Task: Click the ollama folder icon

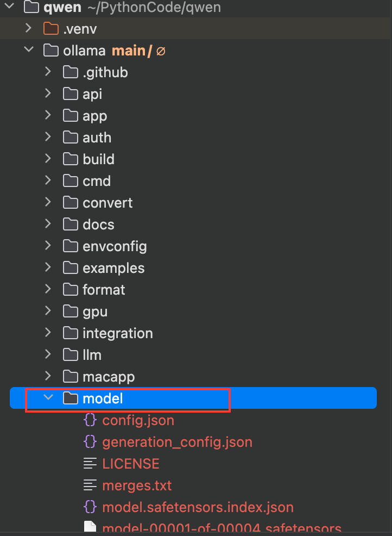Action: pyautogui.click(x=50, y=51)
